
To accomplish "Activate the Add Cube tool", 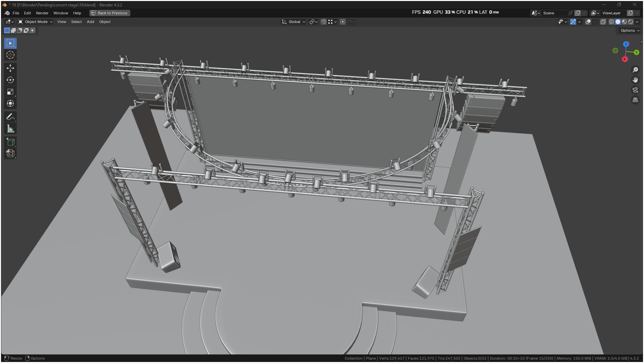I will (10, 142).
